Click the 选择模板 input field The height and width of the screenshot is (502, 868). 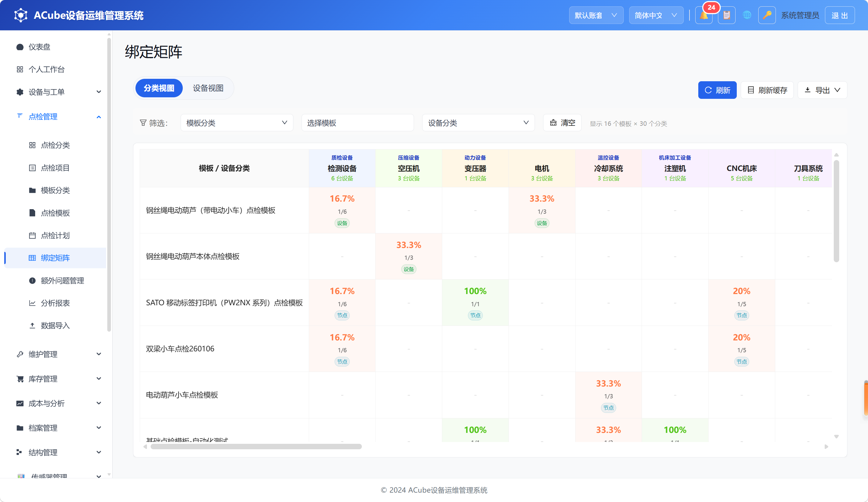click(358, 123)
